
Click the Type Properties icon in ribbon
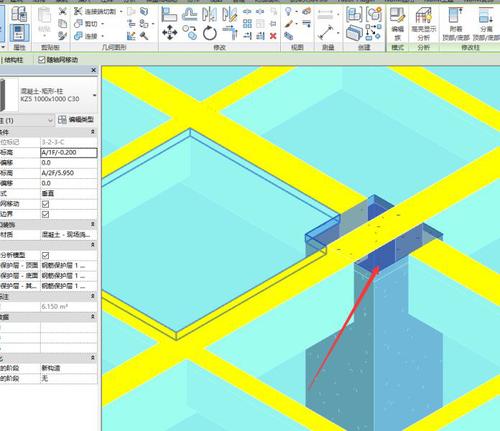pyautogui.click(x=19, y=14)
